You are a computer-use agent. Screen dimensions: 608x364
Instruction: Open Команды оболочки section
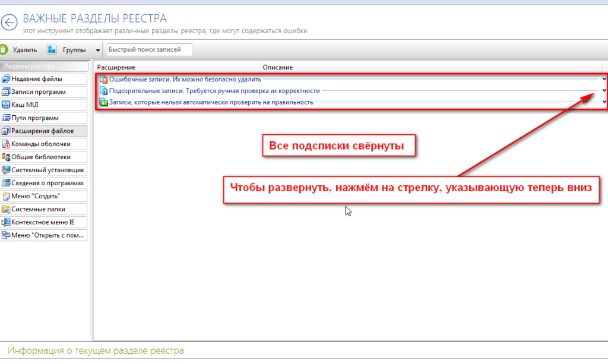43,144
